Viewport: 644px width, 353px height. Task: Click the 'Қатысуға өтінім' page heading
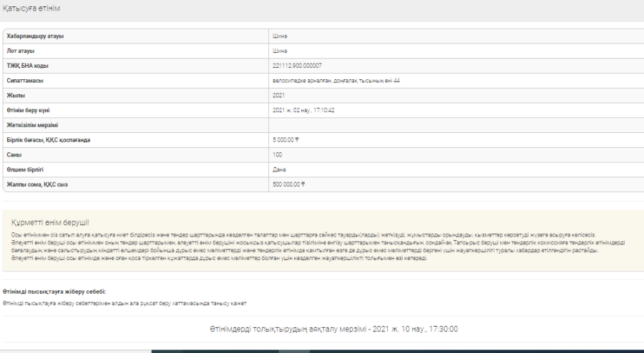point(31,8)
